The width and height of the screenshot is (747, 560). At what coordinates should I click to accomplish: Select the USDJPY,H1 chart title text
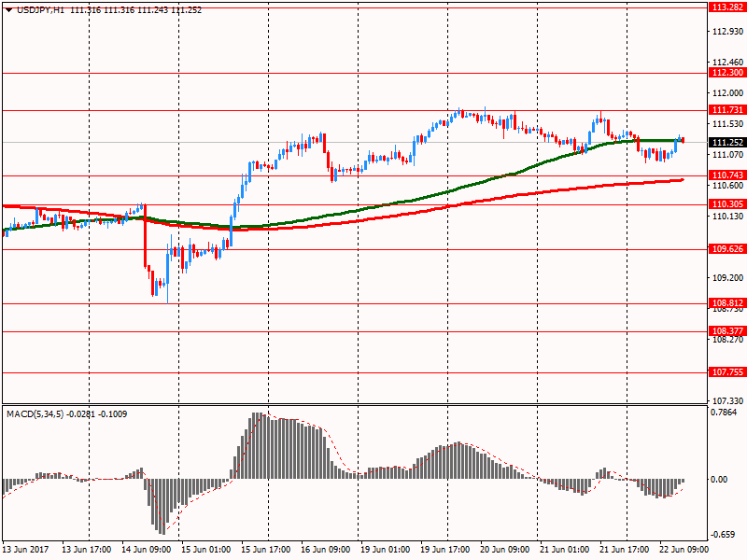click(40, 10)
